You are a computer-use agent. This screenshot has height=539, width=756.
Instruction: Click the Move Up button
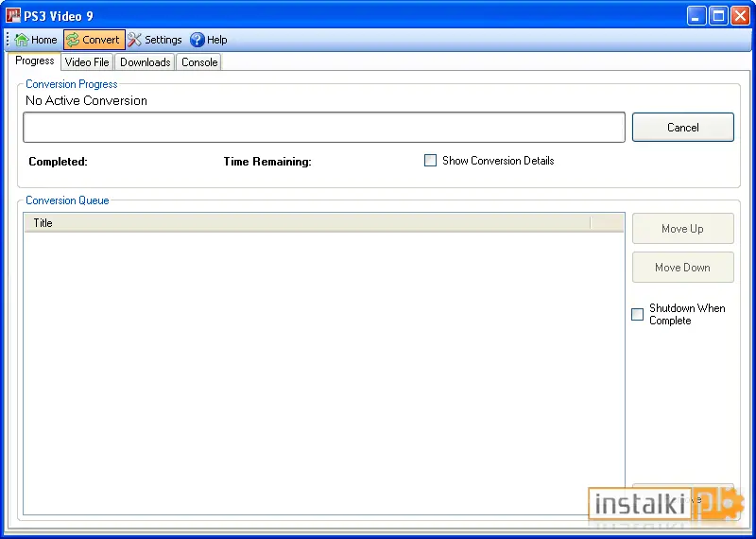683,229
